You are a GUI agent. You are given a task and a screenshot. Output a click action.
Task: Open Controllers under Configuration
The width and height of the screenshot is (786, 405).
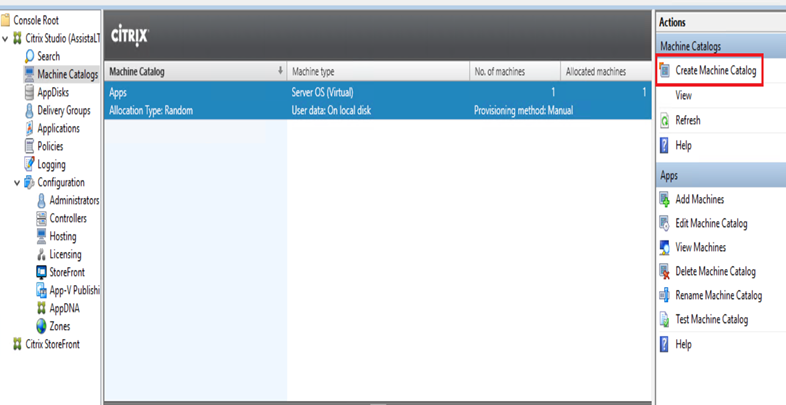pos(68,219)
